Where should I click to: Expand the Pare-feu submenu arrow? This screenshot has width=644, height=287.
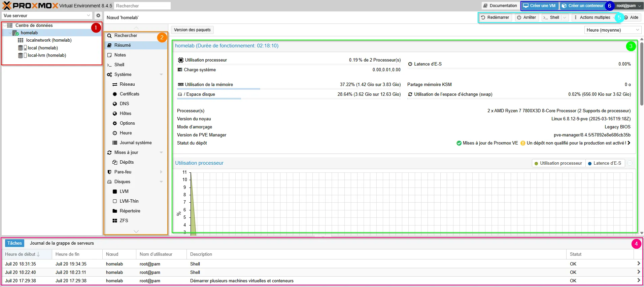point(161,172)
